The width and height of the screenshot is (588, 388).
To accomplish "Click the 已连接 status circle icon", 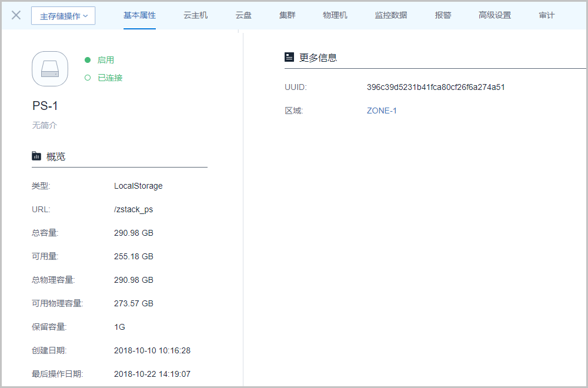I will pos(88,78).
